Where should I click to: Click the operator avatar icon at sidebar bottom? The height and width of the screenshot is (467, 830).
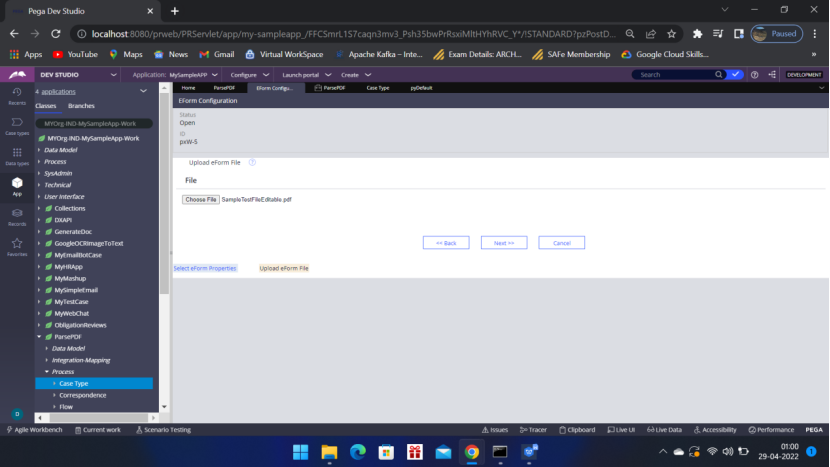click(x=17, y=414)
